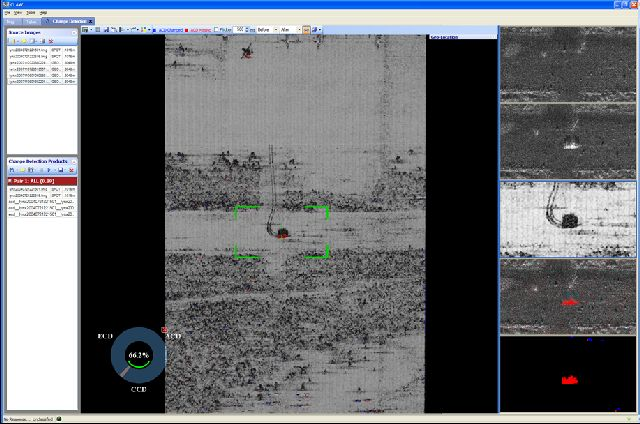640x424 pixels.
Task: Click the red X delete icon in Change Detection Products
Action: click(71, 170)
